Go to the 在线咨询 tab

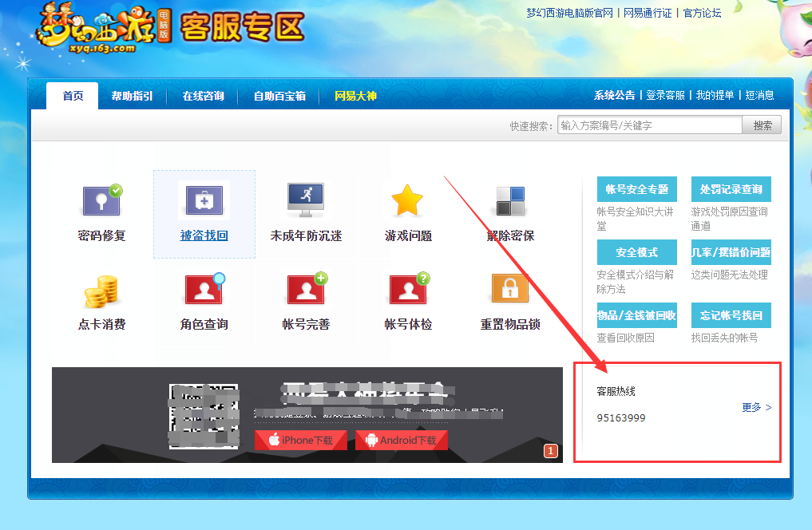coord(203,96)
